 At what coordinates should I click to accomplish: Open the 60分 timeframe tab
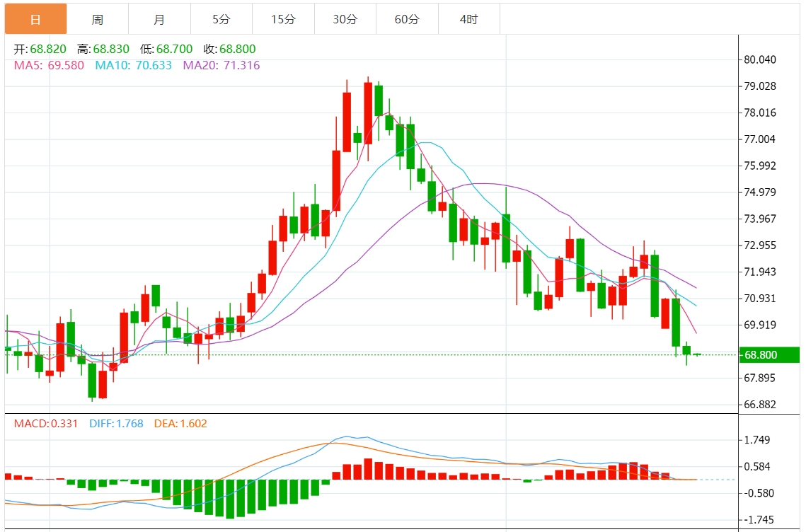click(407, 19)
